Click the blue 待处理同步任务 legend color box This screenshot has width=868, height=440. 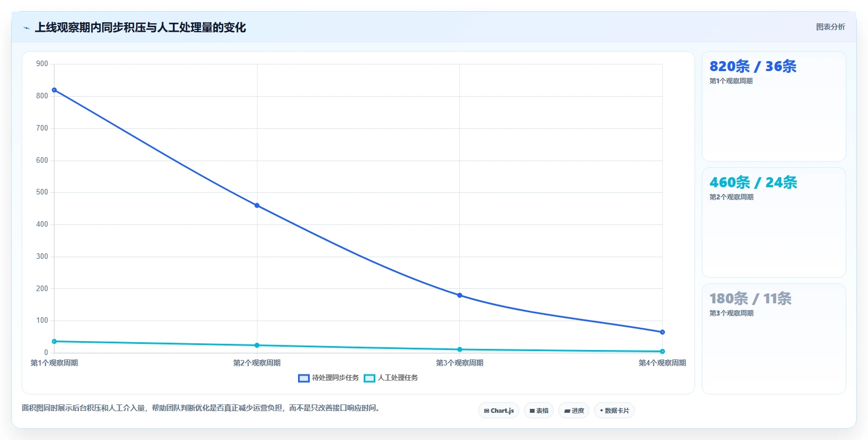[x=304, y=378]
